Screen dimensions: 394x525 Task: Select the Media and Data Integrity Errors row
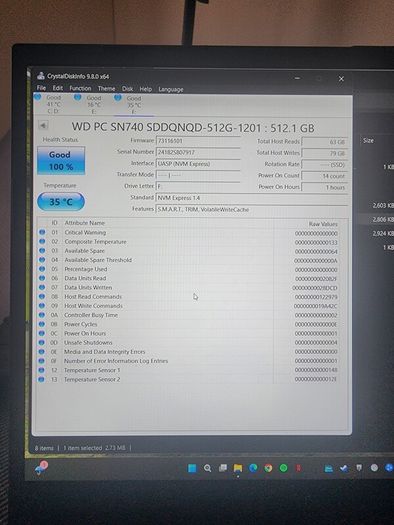[x=188, y=352]
